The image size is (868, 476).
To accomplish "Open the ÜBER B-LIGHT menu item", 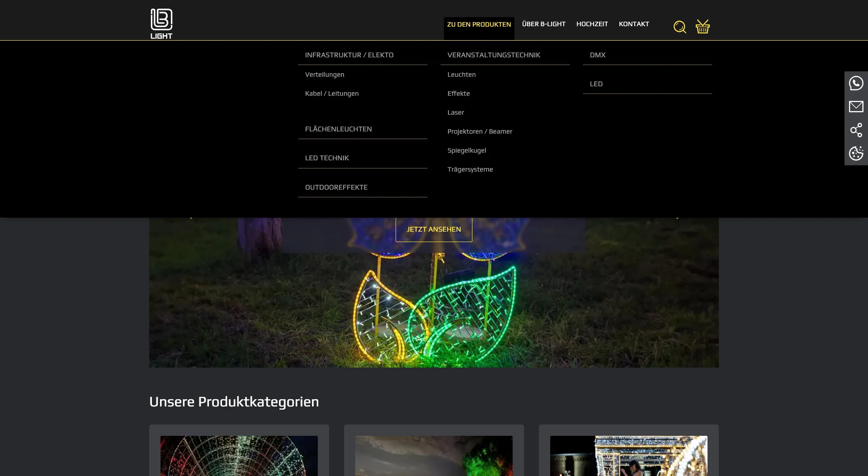I will click(543, 24).
